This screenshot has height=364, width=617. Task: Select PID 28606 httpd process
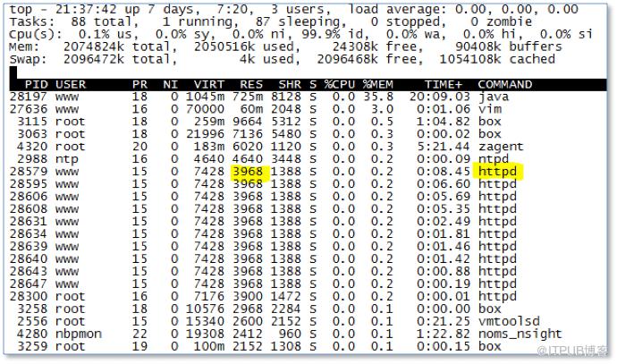(308, 197)
